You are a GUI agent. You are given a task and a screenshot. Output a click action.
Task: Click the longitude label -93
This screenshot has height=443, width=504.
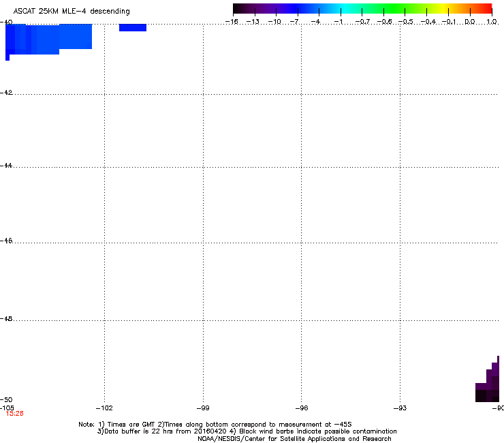(x=400, y=408)
